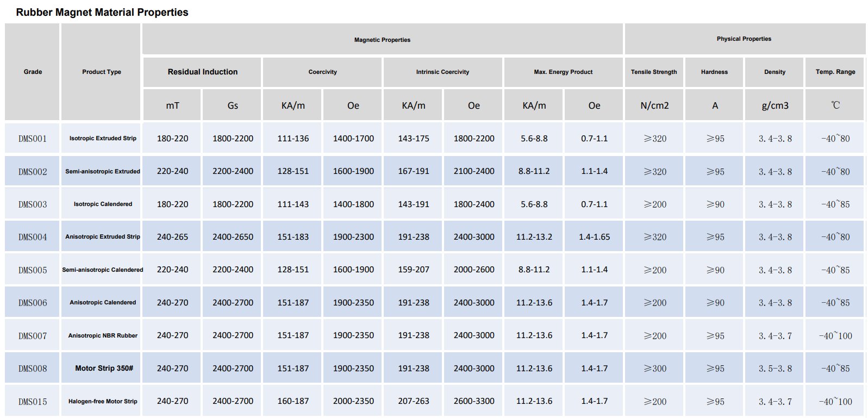Click the Physical Properties group header
Screen dimensions: 868x418
point(744,39)
